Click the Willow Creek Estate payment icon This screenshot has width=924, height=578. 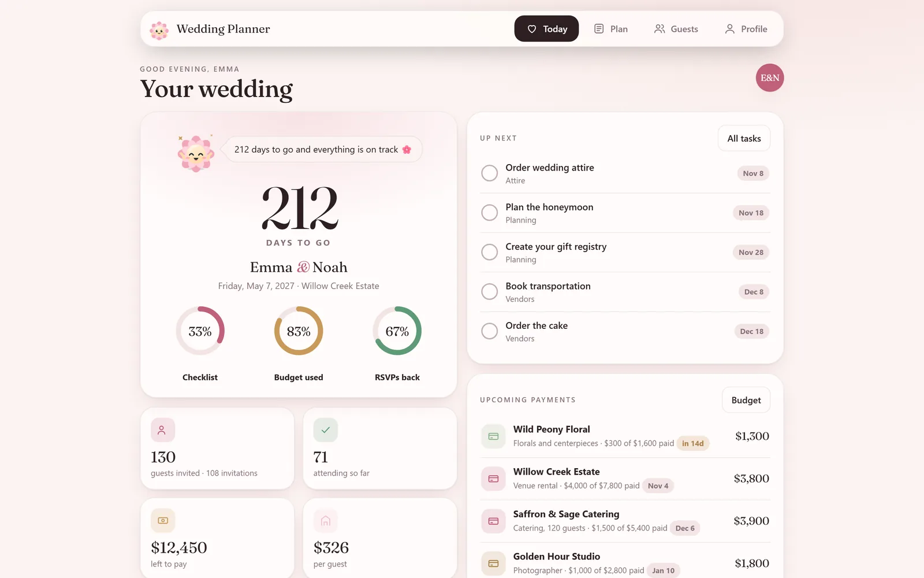click(x=493, y=479)
